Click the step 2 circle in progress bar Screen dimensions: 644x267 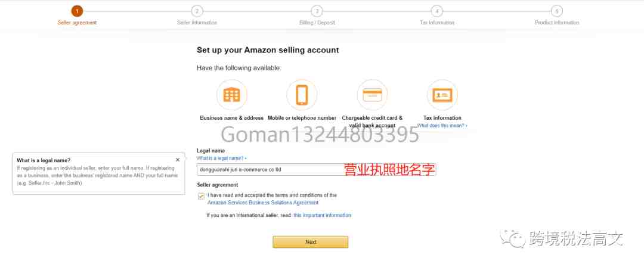coord(197,11)
